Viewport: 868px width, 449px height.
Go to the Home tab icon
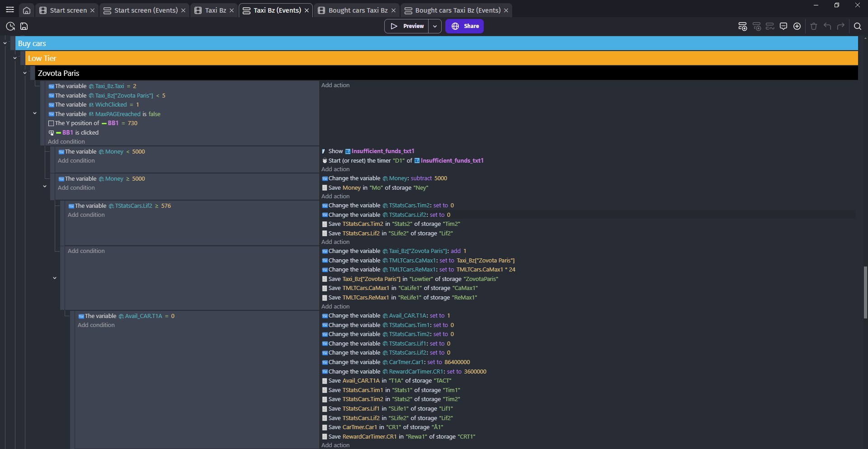[x=27, y=10]
